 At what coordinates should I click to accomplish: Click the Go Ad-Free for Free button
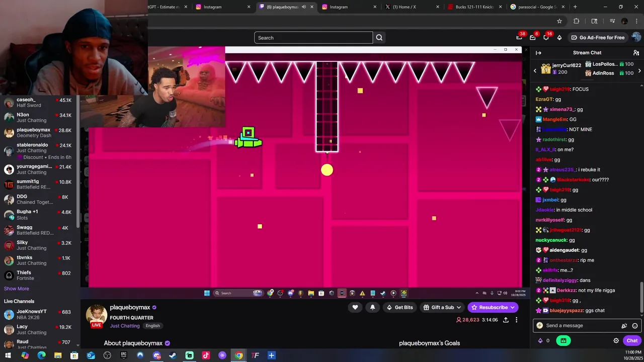click(597, 38)
